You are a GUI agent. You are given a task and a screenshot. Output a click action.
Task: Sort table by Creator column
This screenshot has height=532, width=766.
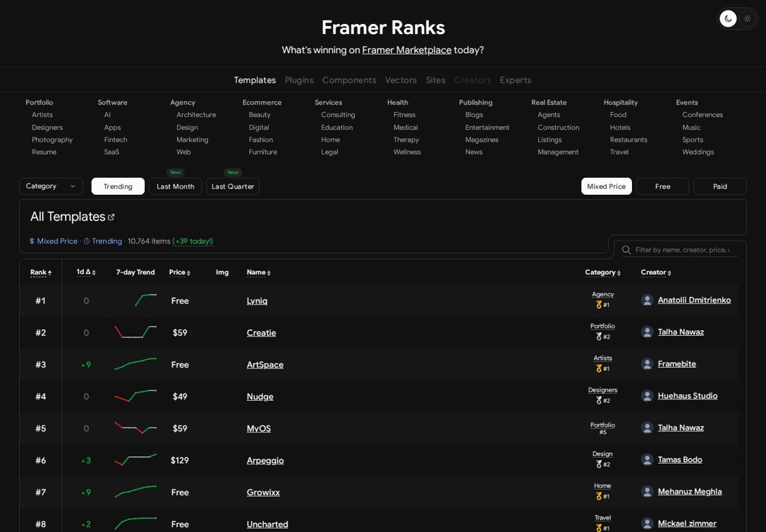tap(656, 273)
